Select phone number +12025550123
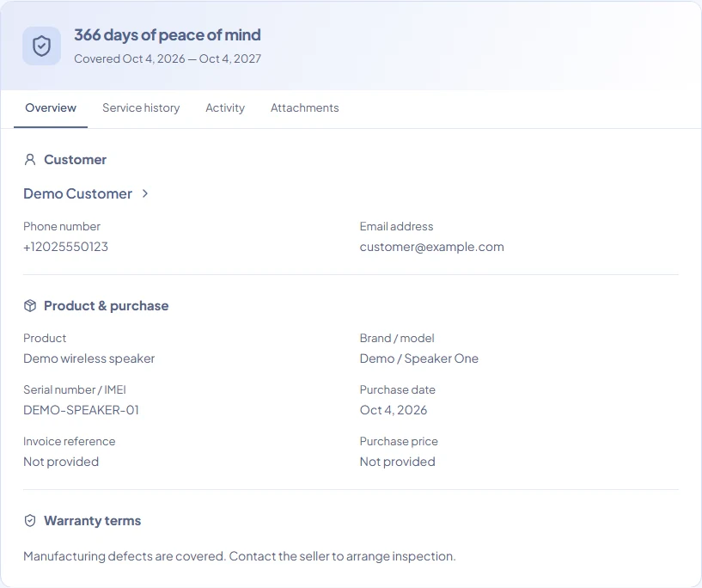The image size is (702, 588). [66, 247]
